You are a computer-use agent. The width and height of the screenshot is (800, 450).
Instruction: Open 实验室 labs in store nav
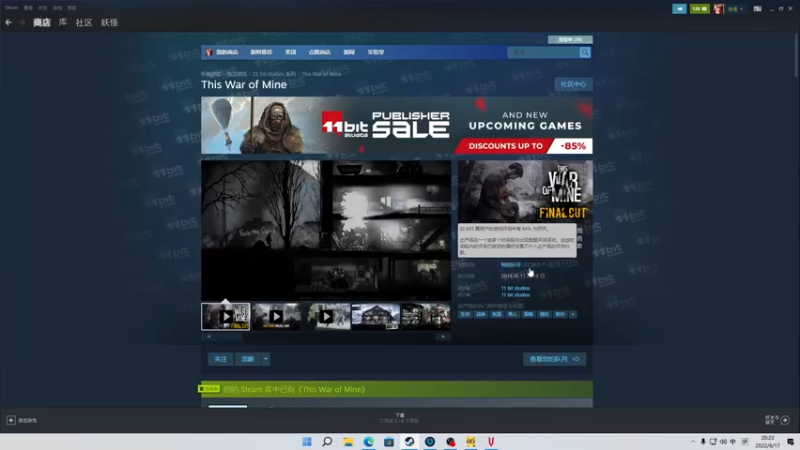tap(376, 52)
